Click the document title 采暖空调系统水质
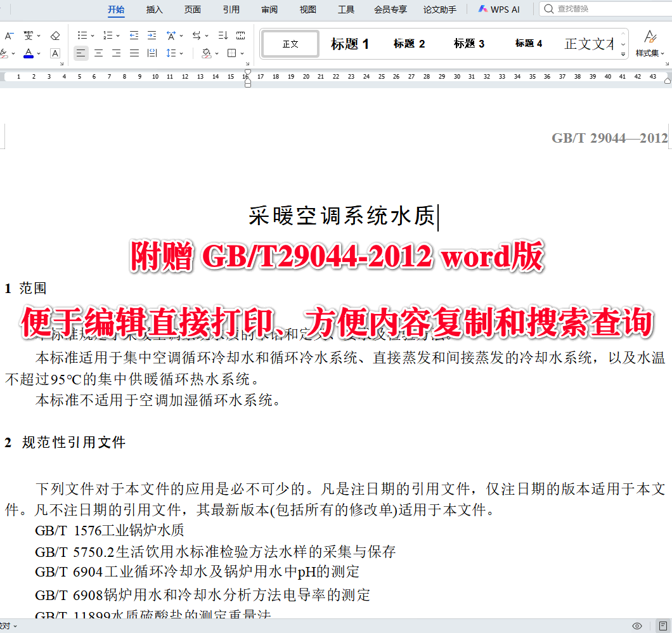The width and height of the screenshot is (672, 633). pyautogui.click(x=342, y=216)
